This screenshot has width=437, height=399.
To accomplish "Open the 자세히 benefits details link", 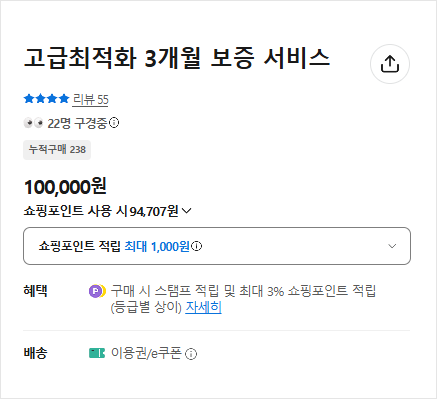I will click(203, 307).
